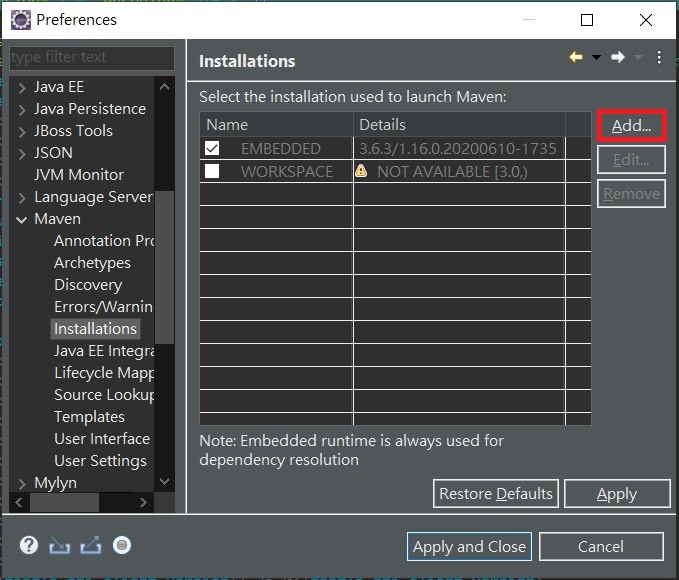Expand the Java Persistence node
Screen dimensions: 679x580
tap(22, 110)
